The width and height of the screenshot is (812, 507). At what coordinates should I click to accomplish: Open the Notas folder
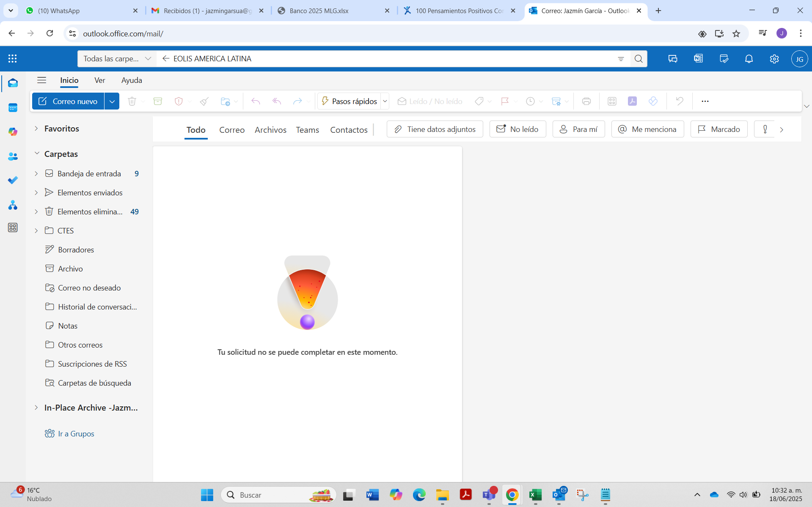coord(68,326)
